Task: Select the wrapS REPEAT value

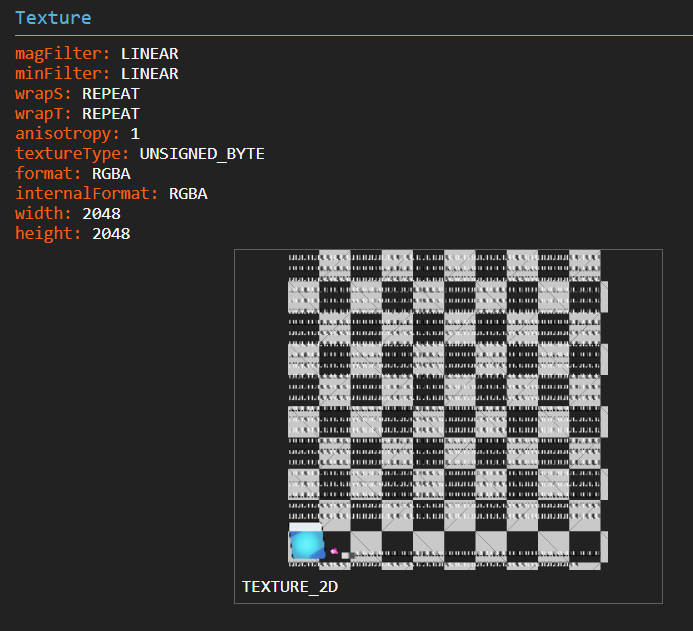Action: pos(111,94)
